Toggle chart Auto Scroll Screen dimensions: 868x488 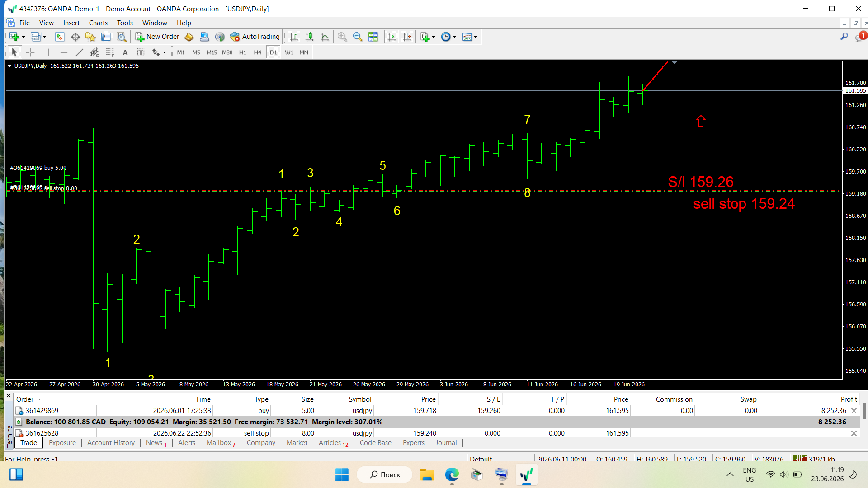392,37
